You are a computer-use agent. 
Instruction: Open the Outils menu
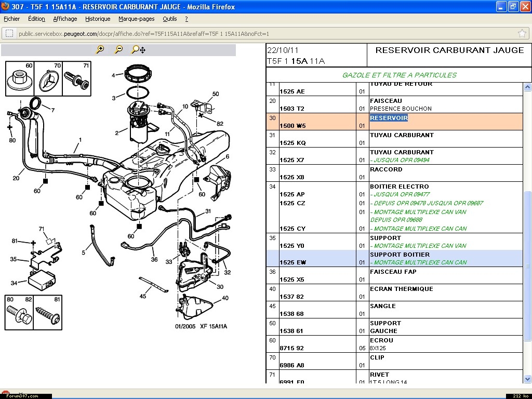[170, 19]
